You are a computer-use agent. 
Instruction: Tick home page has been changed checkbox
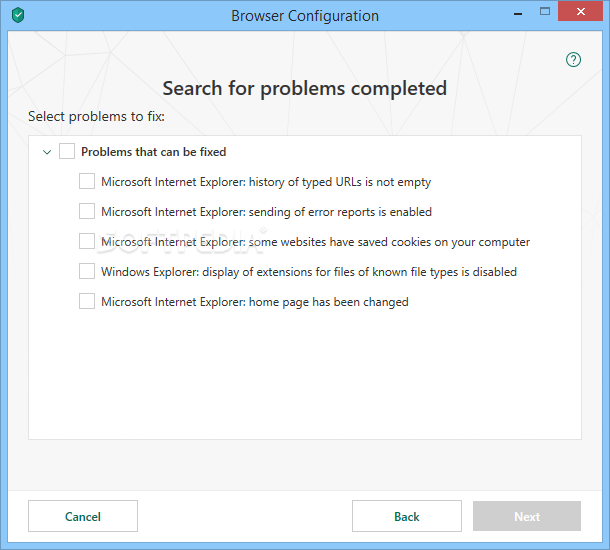[x=87, y=301]
